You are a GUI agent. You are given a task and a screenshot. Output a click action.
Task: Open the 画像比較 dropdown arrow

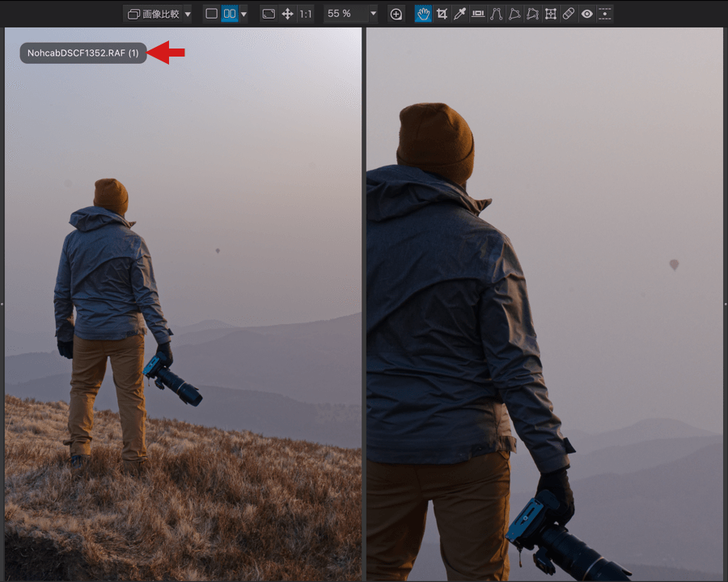tap(188, 14)
